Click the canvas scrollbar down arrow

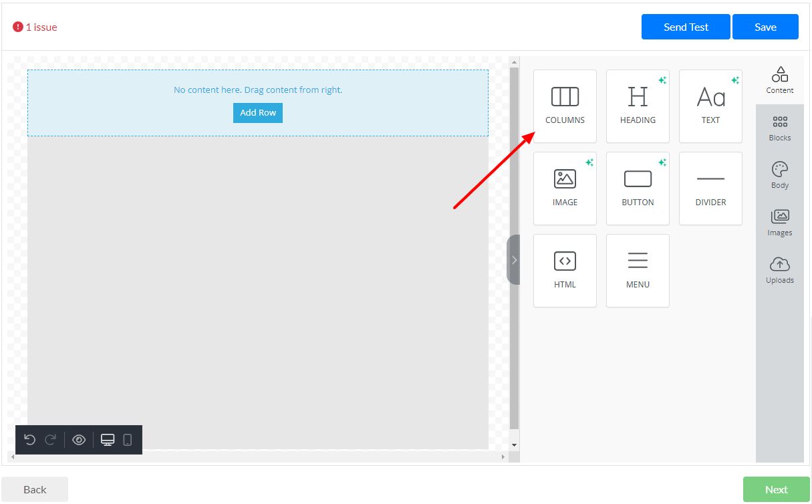[514, 445]
